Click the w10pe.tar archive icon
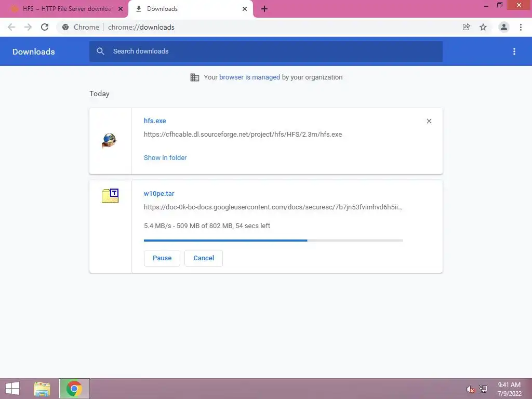The image size is (532, 399). [x=110, y=196]
